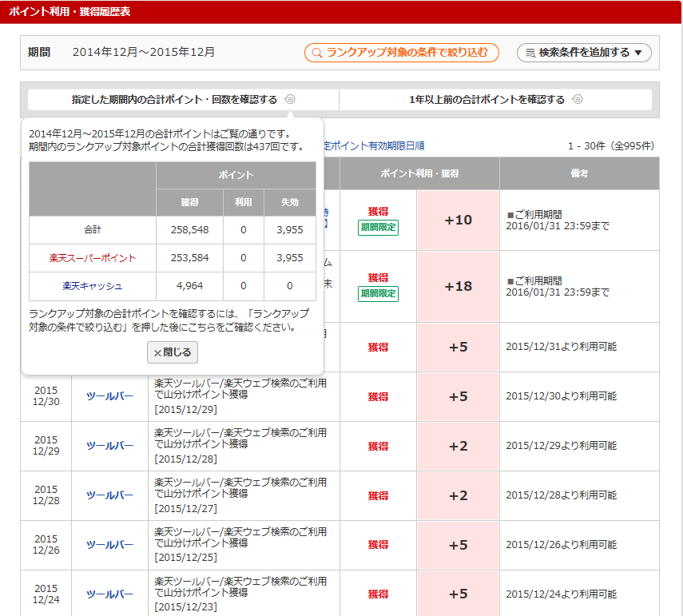Click the ランクアップ対象の条件で絞り込む search button
Image resolution: width=683 pixels, height=616 pixels.
pyautogui.click(x=401, y=53)
